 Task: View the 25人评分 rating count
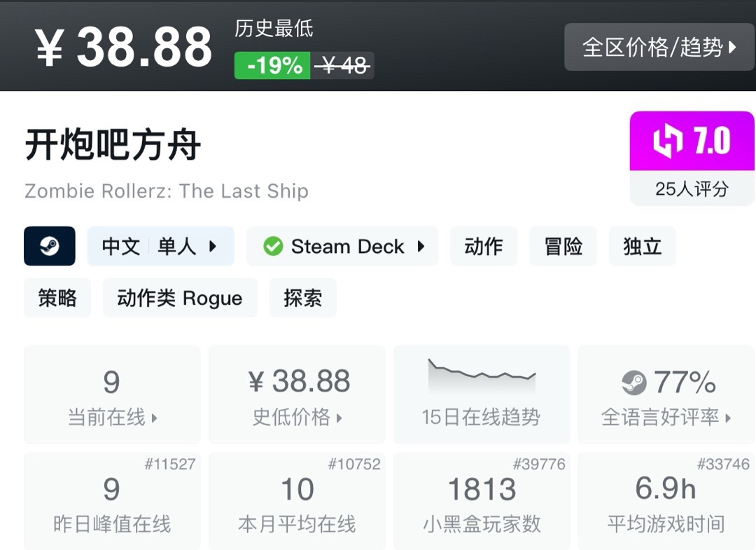tap(692, 188)
